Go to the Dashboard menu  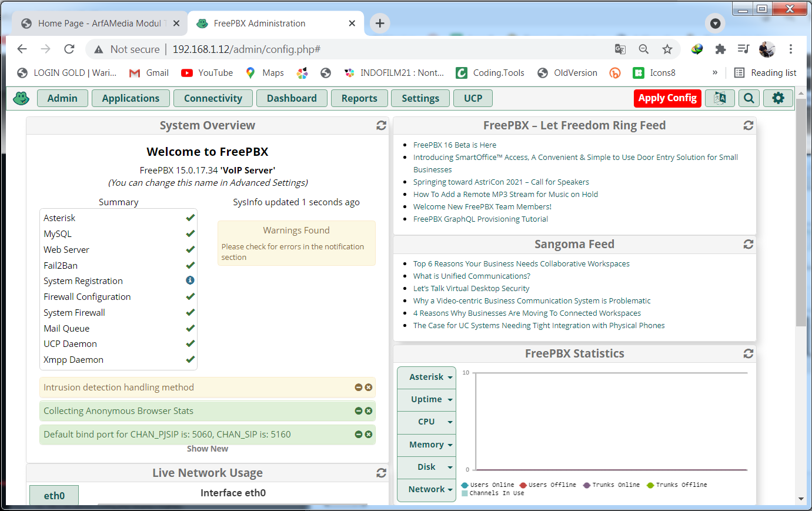tap(292, 98)
